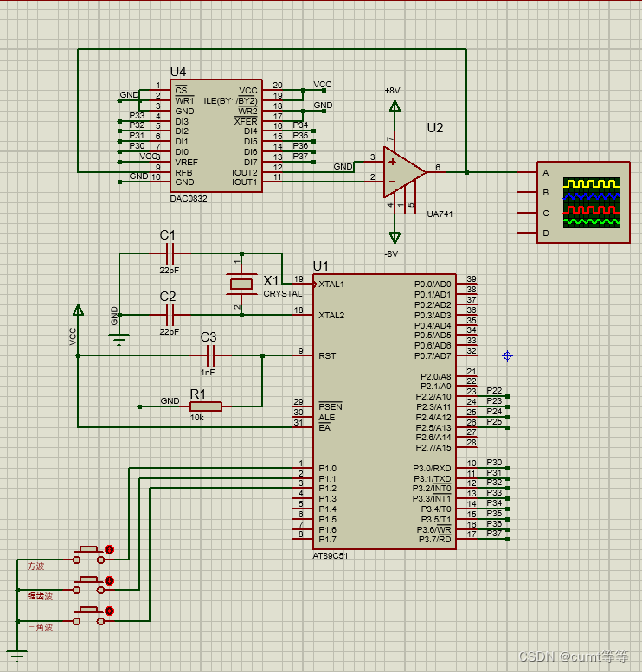
Task: Click the yellow channel A waveform trace
Action: pos(592,184)
